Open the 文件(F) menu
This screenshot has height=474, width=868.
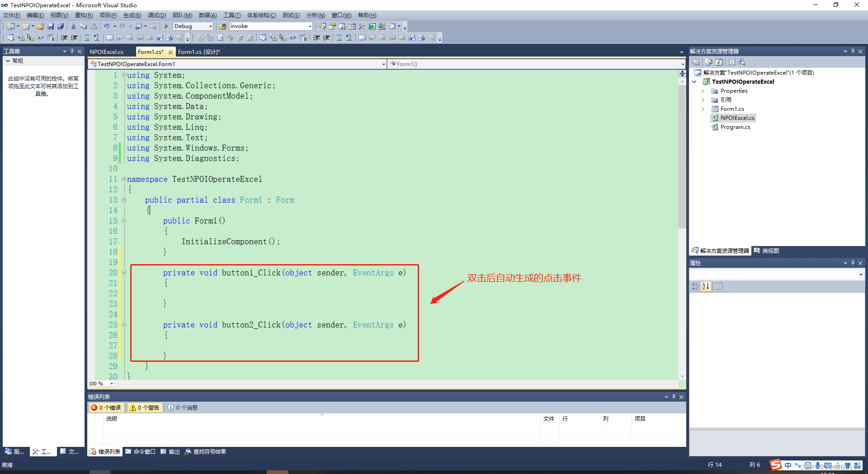point(11,15)
